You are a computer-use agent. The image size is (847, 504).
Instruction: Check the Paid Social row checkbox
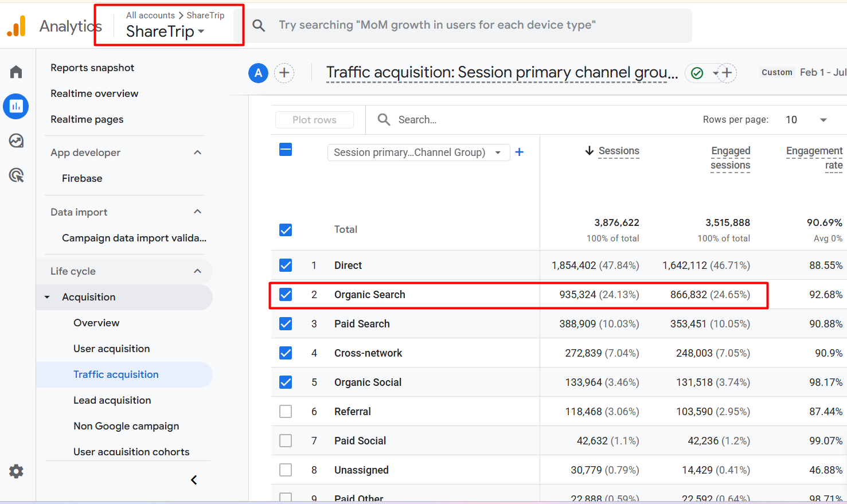click(286, 440)
